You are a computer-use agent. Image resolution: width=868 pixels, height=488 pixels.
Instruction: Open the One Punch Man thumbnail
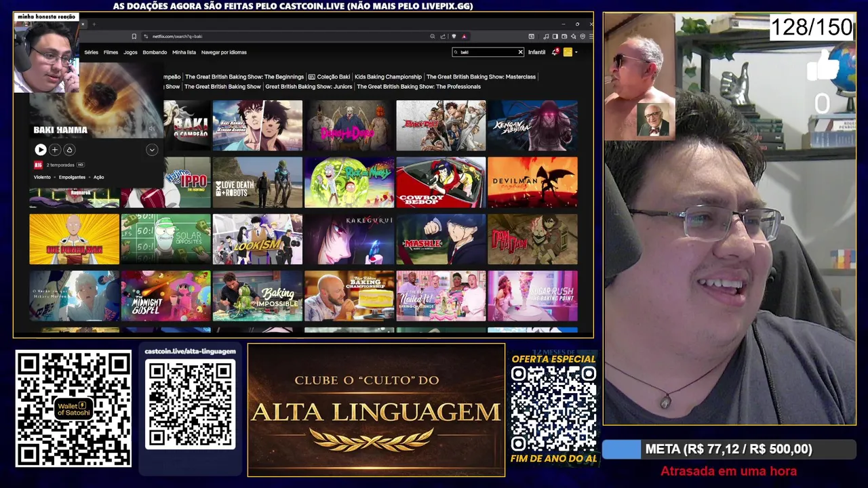74,239
